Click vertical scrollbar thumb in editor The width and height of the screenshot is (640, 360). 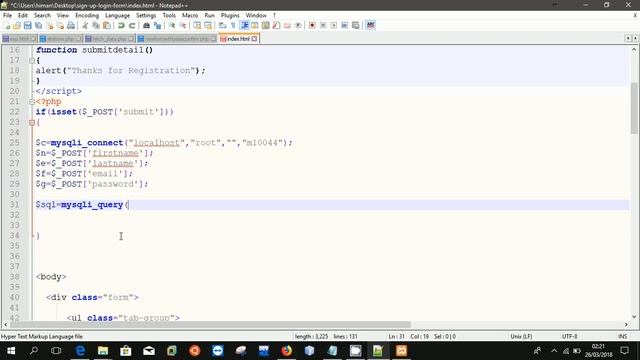point(634,108)
